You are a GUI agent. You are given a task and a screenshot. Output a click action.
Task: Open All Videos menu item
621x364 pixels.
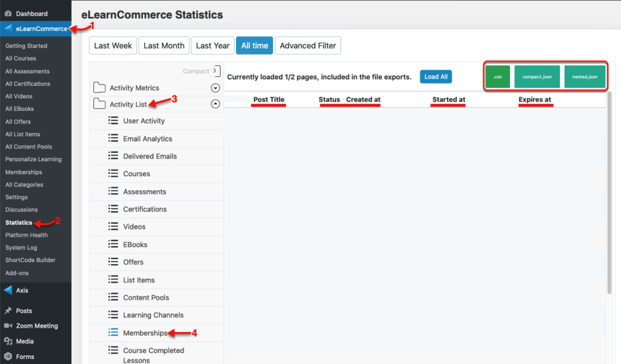click(19, 96)
